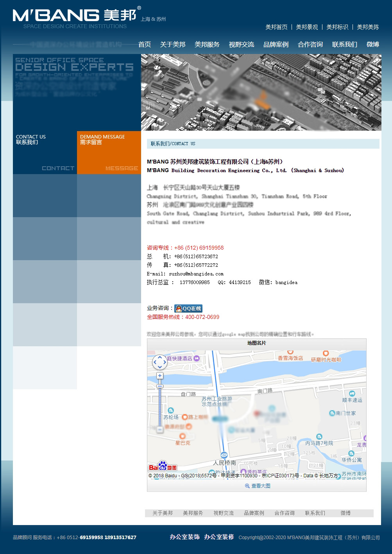Visit the 美邦景观 top link
The height and width of the screenshot is (554, 392).
tap(307, 27)
